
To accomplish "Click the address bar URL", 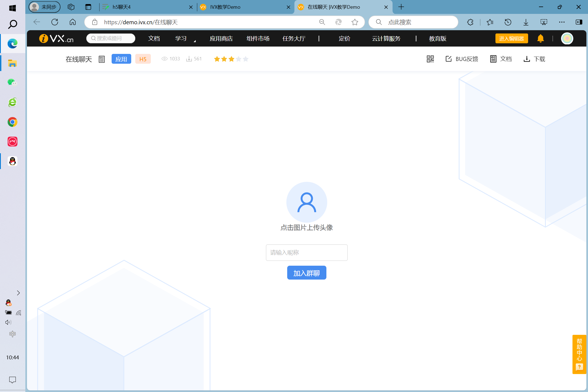I will [141, 22].
